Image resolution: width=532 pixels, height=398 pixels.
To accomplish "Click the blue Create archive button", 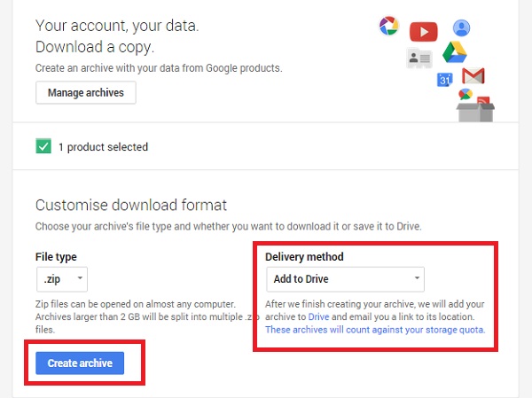I will pyautogui.click(x=80, y=363).
